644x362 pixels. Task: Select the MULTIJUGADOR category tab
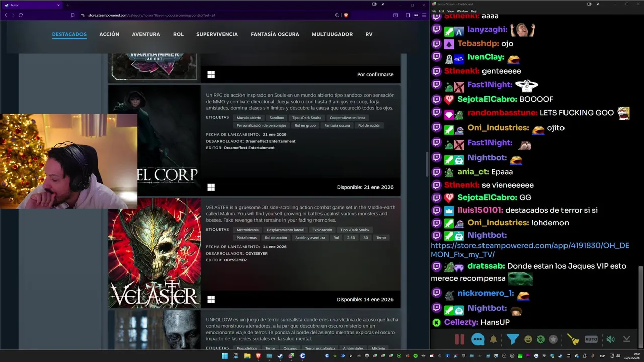pyautogui.click(x=332, y=34)
